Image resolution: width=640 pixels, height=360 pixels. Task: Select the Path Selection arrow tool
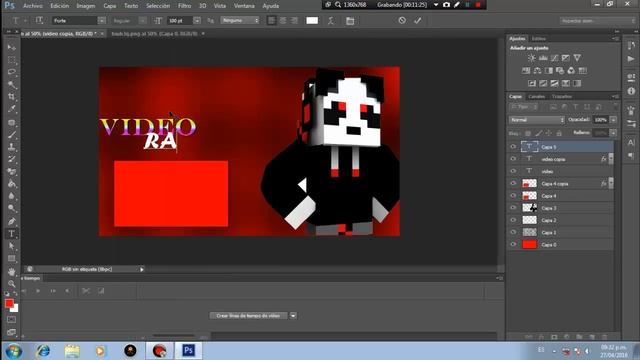(x=11, y=246)
